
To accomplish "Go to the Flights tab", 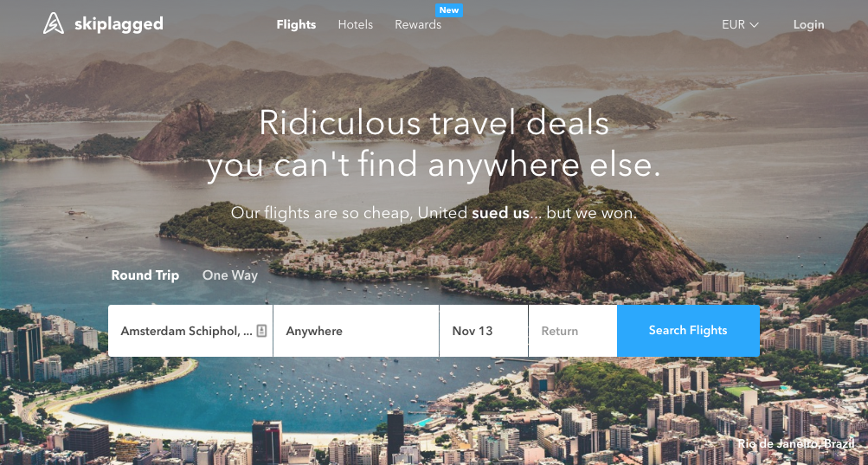I will click(x=296, y=25).
